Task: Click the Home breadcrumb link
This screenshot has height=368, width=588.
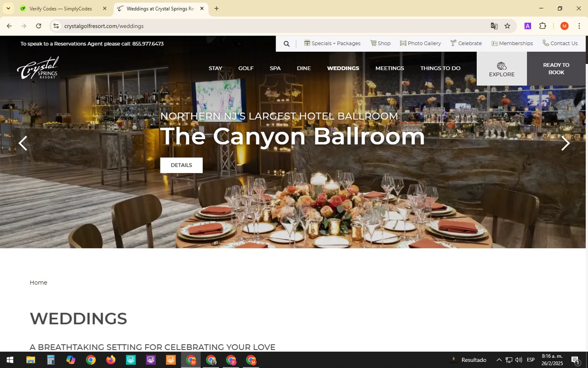Action: tap(38, 282)
